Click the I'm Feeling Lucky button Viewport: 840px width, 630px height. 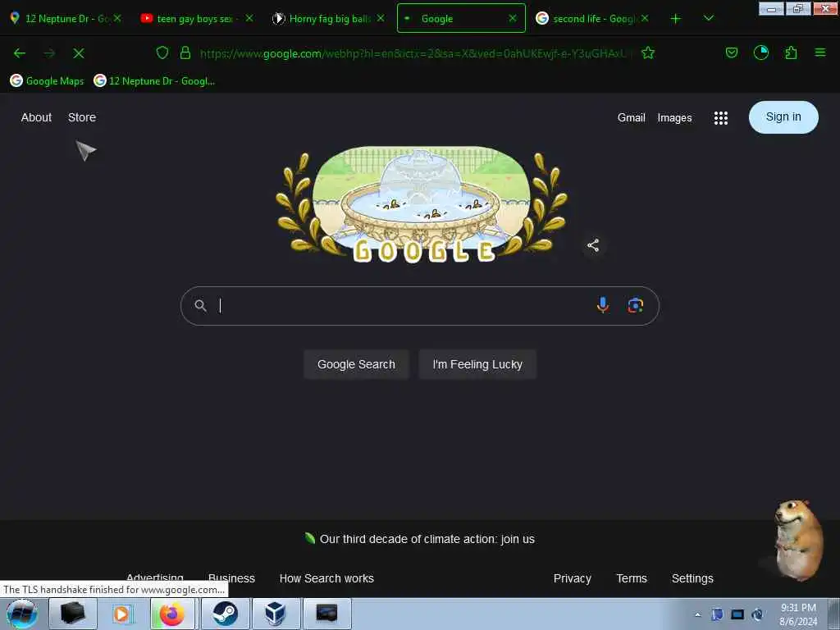pyautogui.click(x=477, y=364)
